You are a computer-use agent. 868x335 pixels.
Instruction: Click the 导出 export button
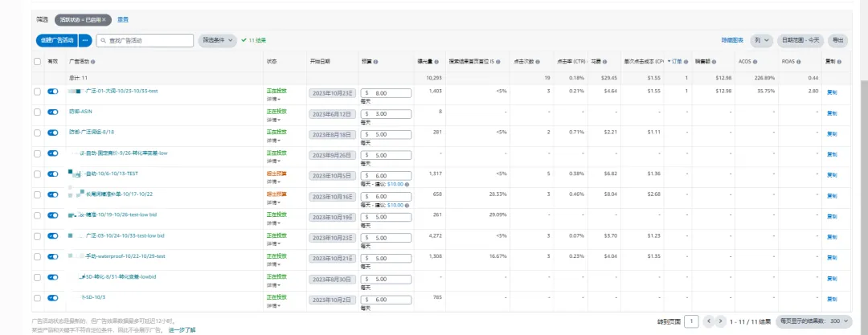(838, 40)
